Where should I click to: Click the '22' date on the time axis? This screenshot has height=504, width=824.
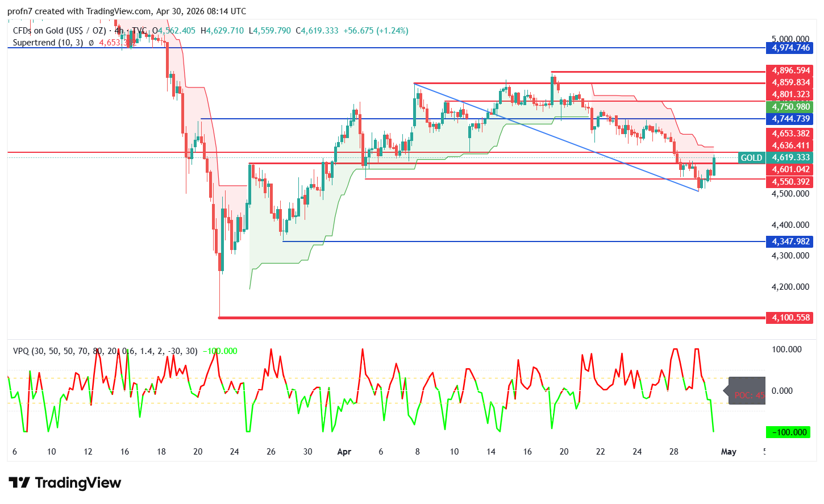pos(601,452)
